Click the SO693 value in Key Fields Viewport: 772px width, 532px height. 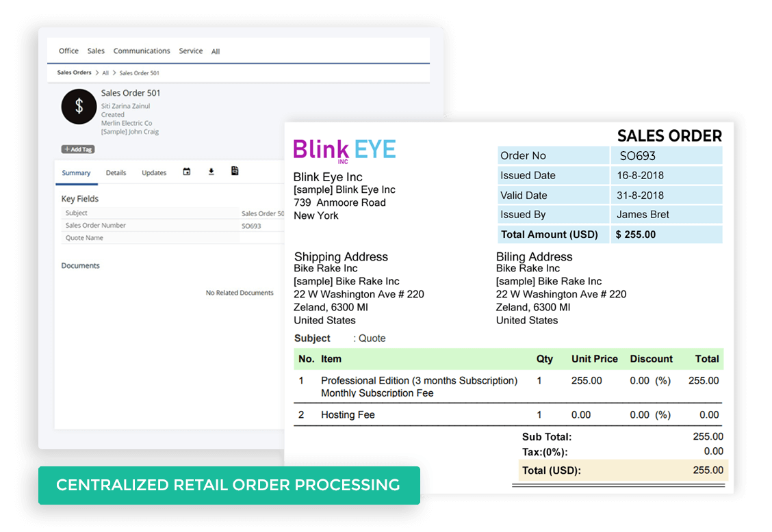pos(251,226)
